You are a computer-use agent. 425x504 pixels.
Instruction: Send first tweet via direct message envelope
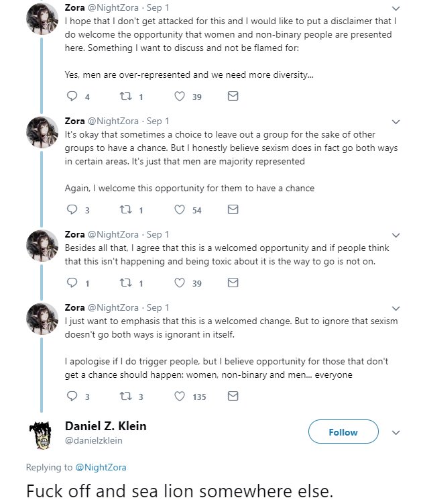coord(233,96)
